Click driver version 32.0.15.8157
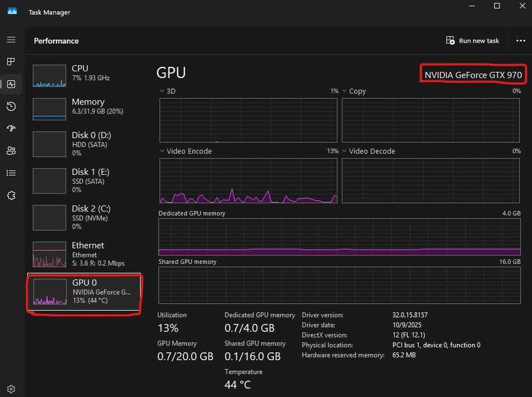Viewport: 532px width, 397px height. coord(410,315)
